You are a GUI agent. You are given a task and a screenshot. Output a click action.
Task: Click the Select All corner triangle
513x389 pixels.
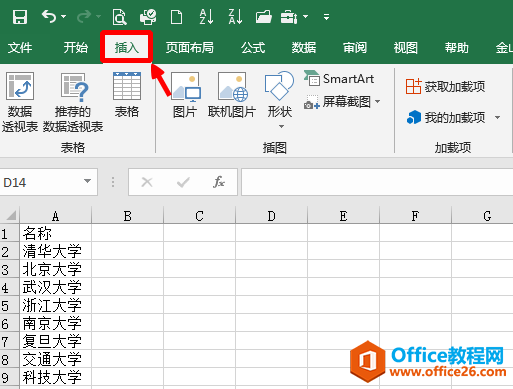tap(10, 215)
